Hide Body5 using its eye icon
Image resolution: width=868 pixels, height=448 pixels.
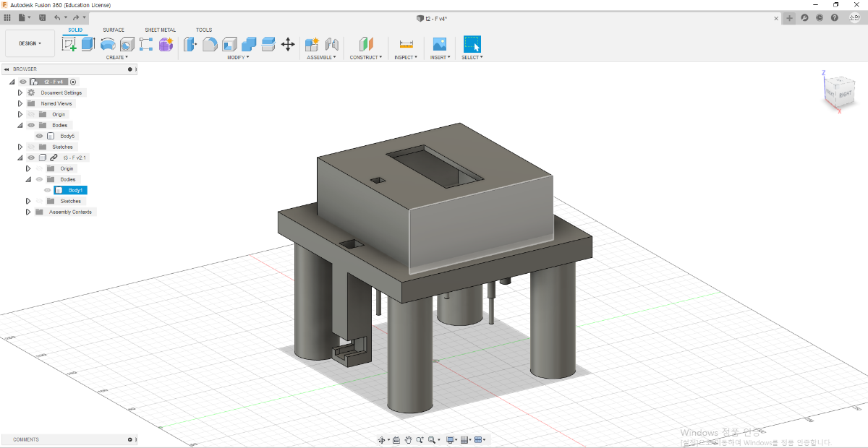pyautogui.click(x=40, y=136)
